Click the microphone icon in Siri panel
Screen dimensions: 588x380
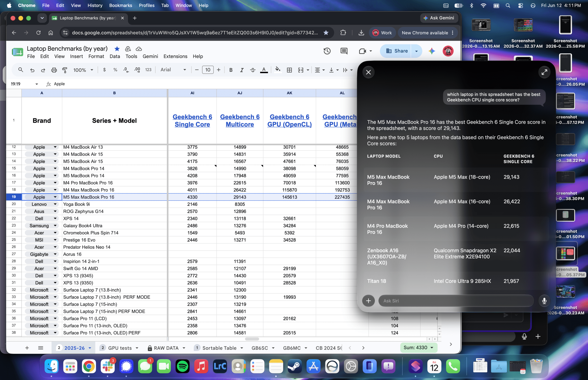544,301
